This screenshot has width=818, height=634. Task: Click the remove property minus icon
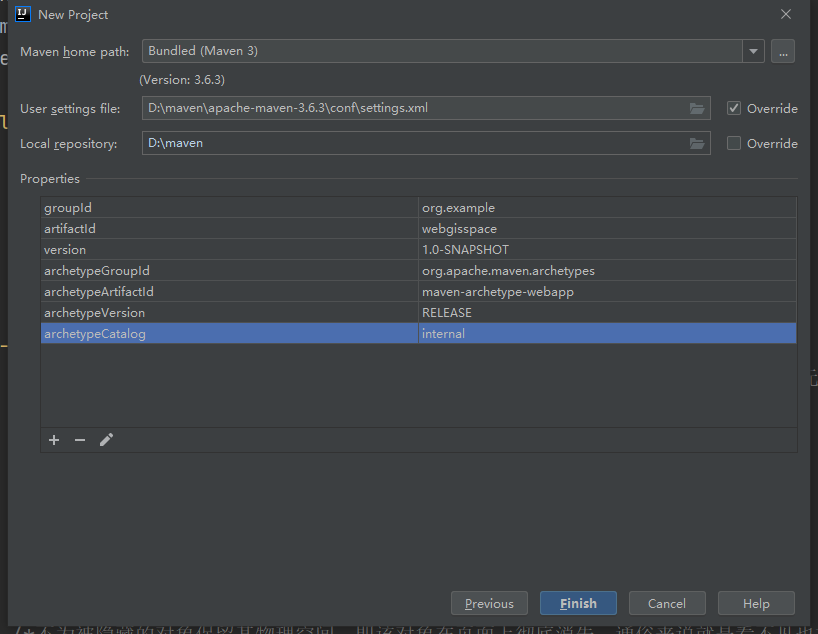tap(80, 440)
